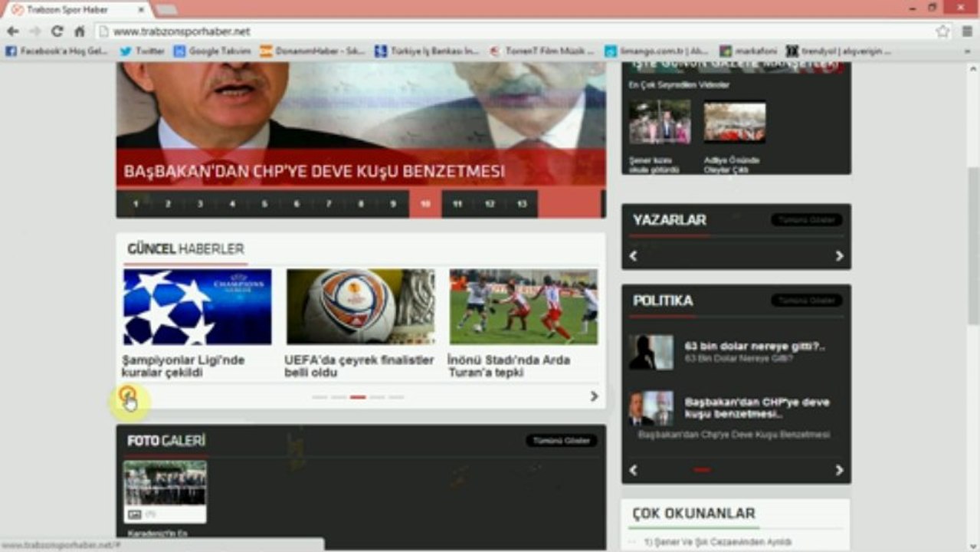Viewport: 980px width, 552px height.
Task: Select headline slide number 12
Action: tap(490, 204)
